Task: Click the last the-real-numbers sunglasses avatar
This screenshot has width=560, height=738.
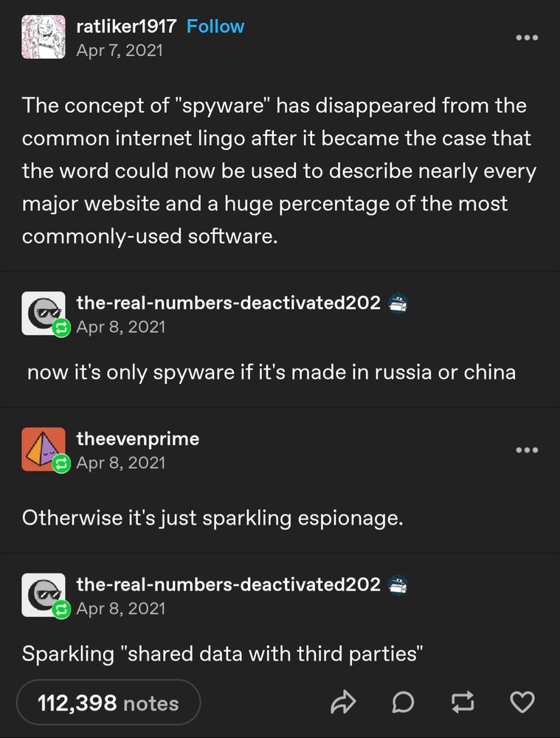Action: point(44,595)
